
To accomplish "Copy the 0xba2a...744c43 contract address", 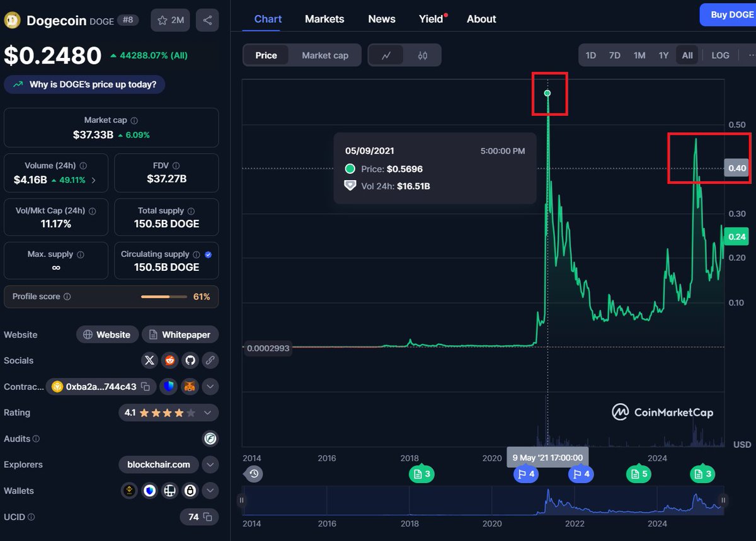I will [x=145, y=386].
